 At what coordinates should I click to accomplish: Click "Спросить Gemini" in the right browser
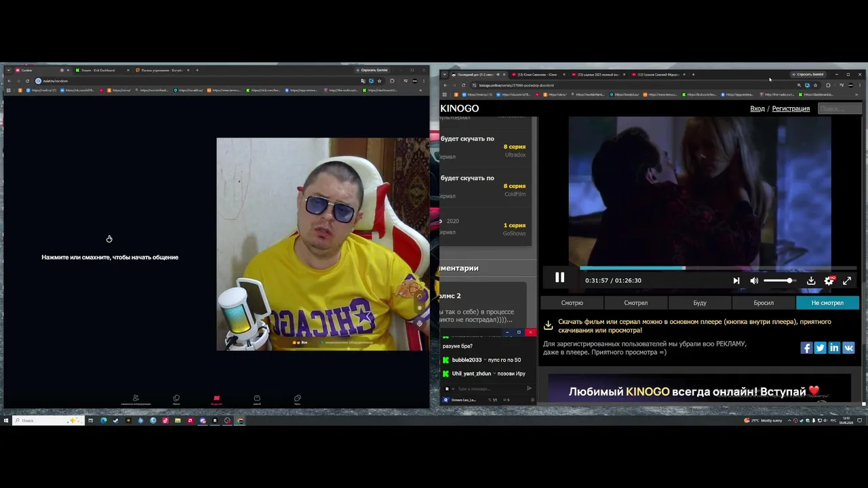click(x=808, y=75)
